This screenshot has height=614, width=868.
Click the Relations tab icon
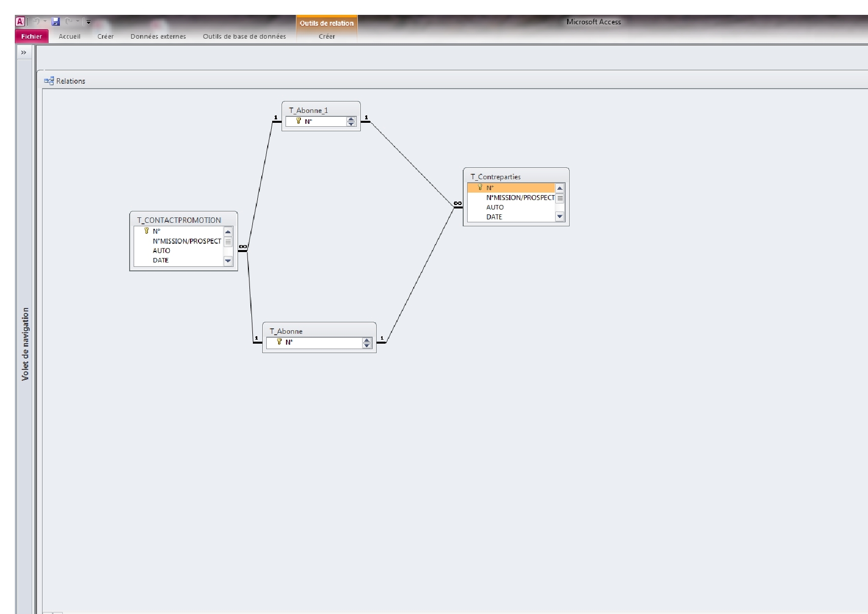click(48, 81)
